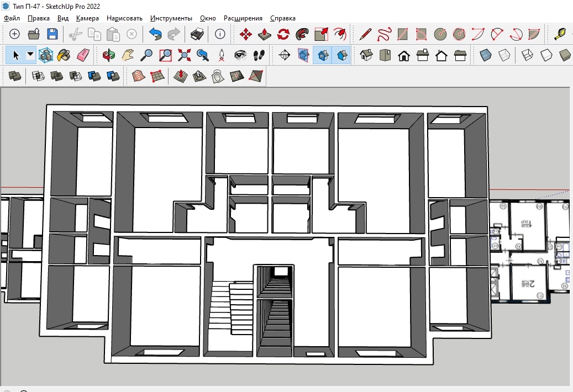Click the Copy icon in the toolbar
The image size is (573, 392).
tap(94, 34)
